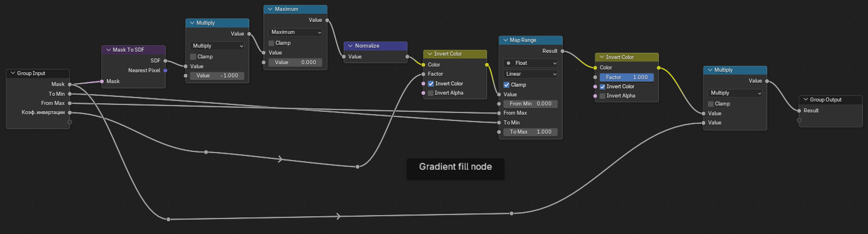Click Color output socket on Invert Color with Factor 1.000
The height and width of the screenshot is (234, 868).
coord(658,68)
